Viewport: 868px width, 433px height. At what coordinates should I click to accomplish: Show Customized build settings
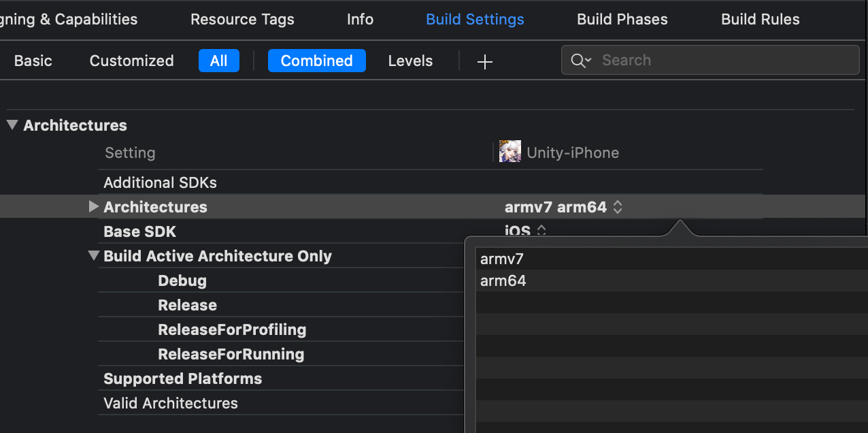click(x=131, y=61)
